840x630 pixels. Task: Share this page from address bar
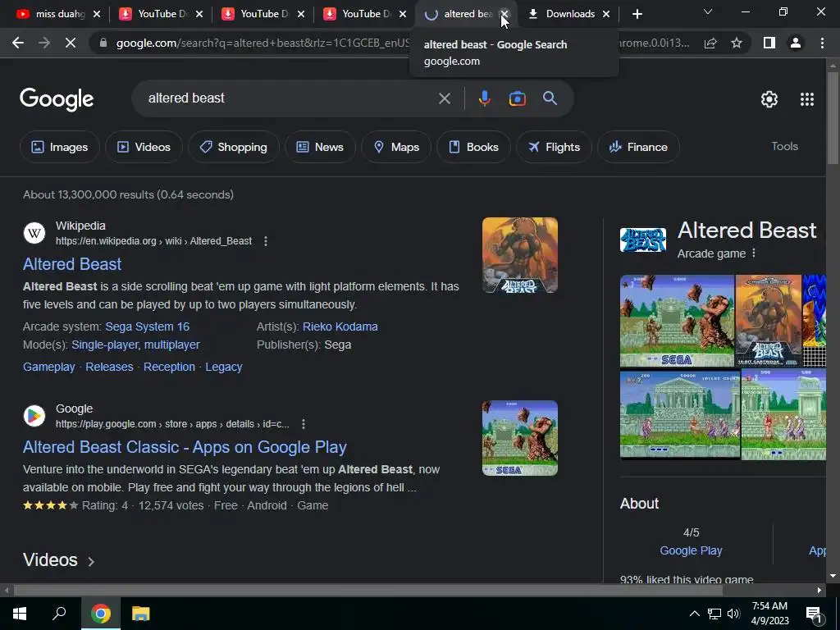tap(710, 43)
